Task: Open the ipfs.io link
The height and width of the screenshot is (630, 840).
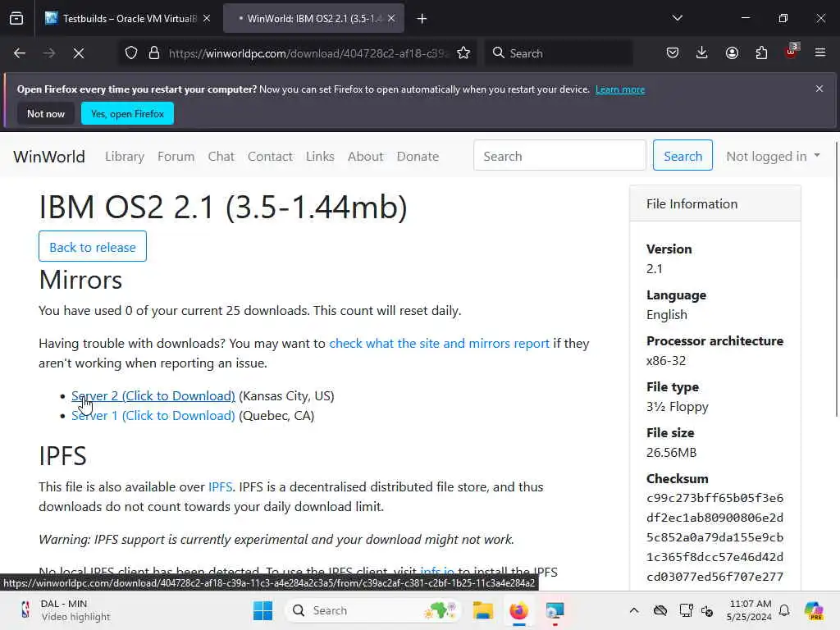Action: click(437, 571)
